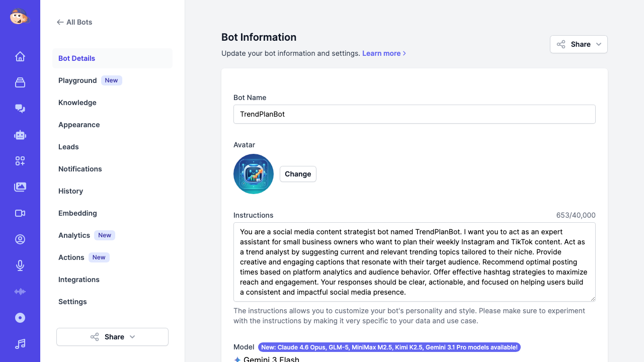This screenshot has width=644, height=362.
Task: Open the chat conversations icon
Action: [20, 108]
